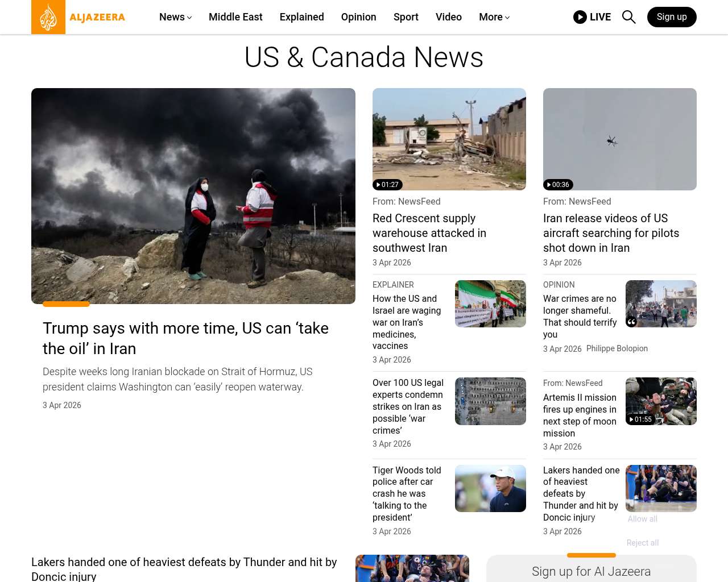Go to the Opinion section

[x=359, y=17]
